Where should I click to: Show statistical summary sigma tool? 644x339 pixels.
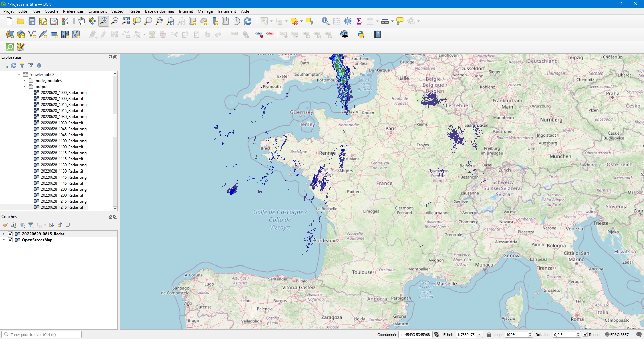[359, 21]
